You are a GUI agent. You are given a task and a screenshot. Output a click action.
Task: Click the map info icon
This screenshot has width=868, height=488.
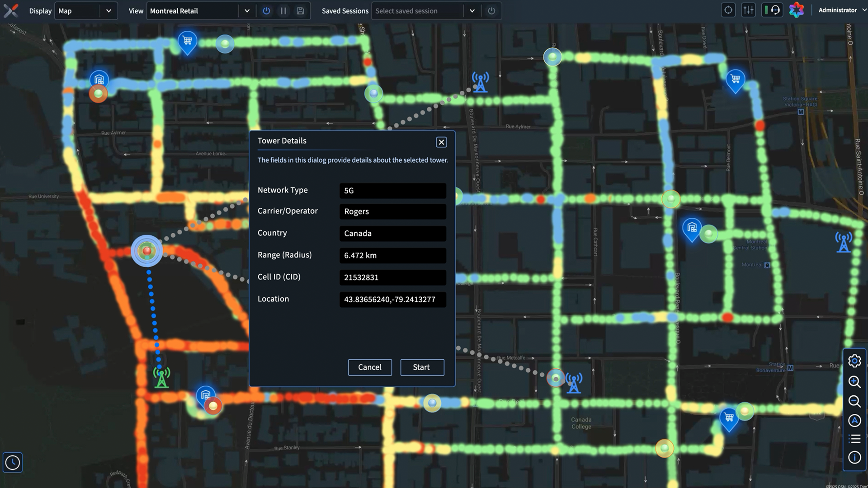[854, 458]
